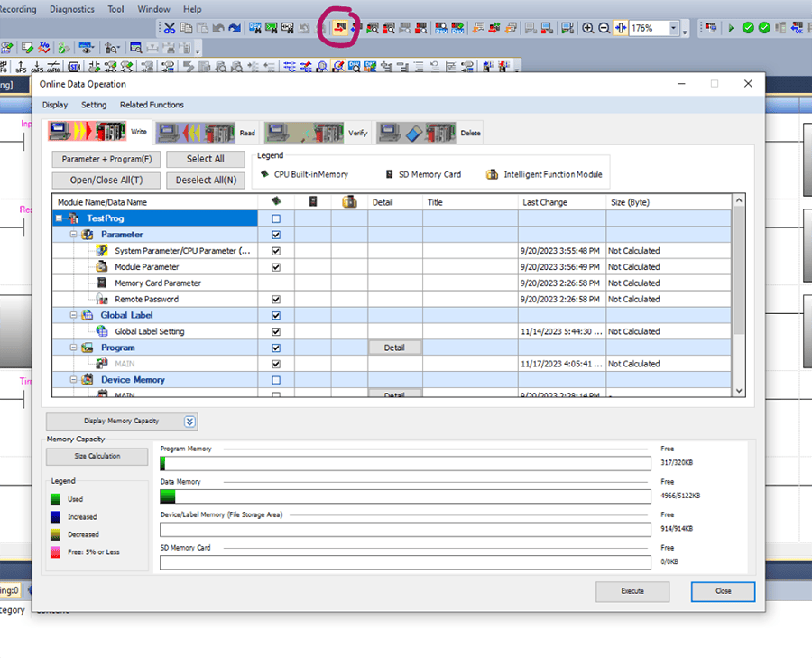
Task: Uncheck the Global Label Setting checkbox
Action: pyautogui.click(x=276, y=331)
